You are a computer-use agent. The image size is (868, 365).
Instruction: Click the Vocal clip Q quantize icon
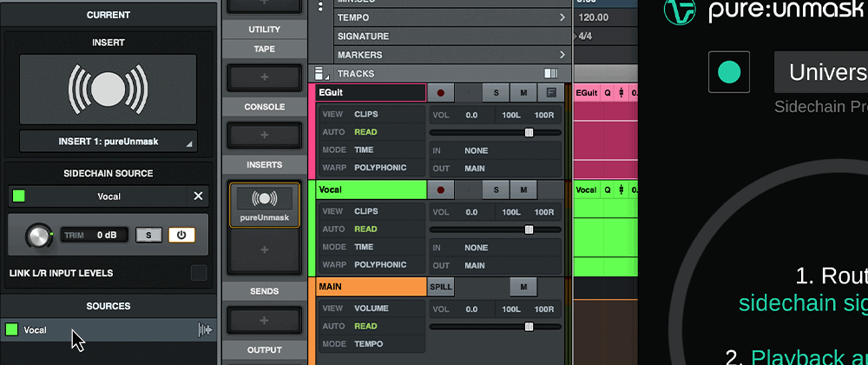(x=608, y=190)
